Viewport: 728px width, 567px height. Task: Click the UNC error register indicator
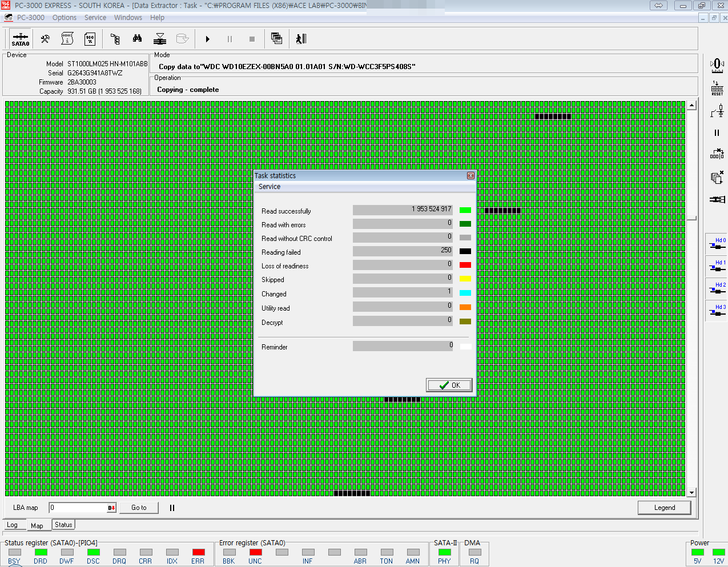pos(255,552)
